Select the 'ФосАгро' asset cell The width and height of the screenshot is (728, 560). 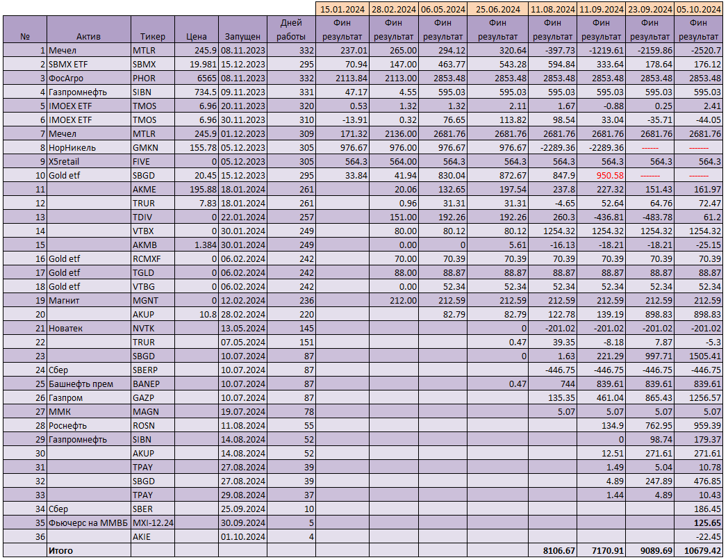click(89, 78)
